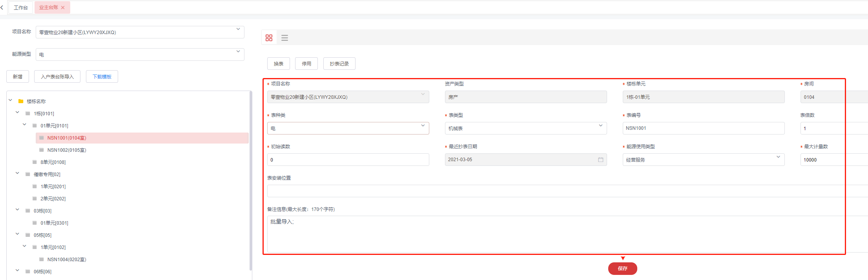
Task: Click folder icon of NSN1002(0105室)
Action: (42, 150)
